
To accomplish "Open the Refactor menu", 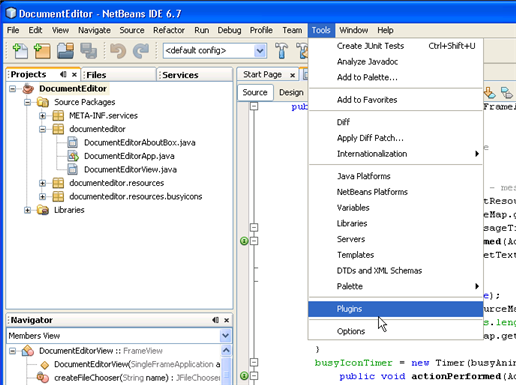I will coord(169,30).
